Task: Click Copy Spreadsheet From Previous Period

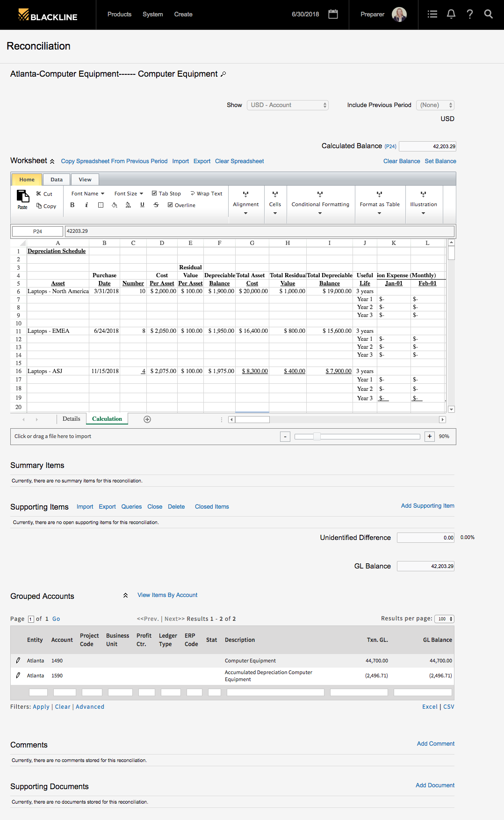Action: click(x=114, y=161)
